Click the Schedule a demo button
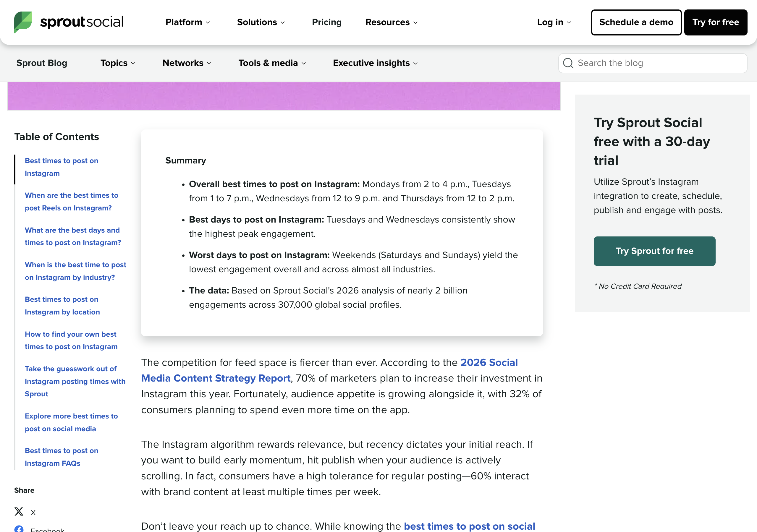This screenshot has height=532, width=757. tap(636, 22)
